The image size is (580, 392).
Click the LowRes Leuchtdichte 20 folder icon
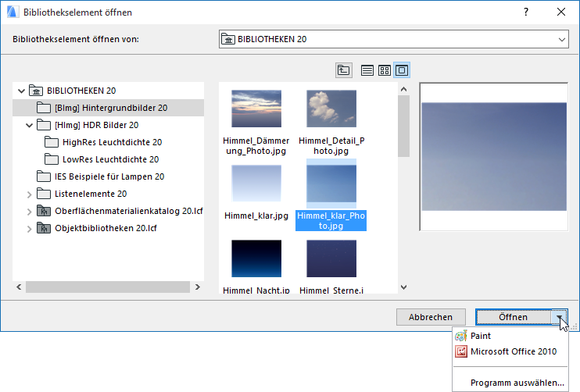point(52,159)
